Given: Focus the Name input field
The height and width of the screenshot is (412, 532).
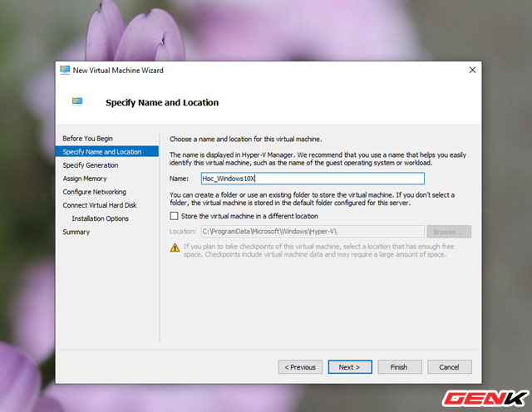Looking at the screenshot, I should [313, 179].
